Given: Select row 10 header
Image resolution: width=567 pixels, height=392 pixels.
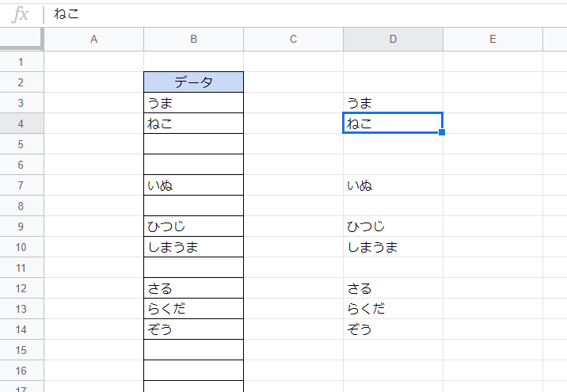Looking at the screenshot, I should (x=21, y=247).
